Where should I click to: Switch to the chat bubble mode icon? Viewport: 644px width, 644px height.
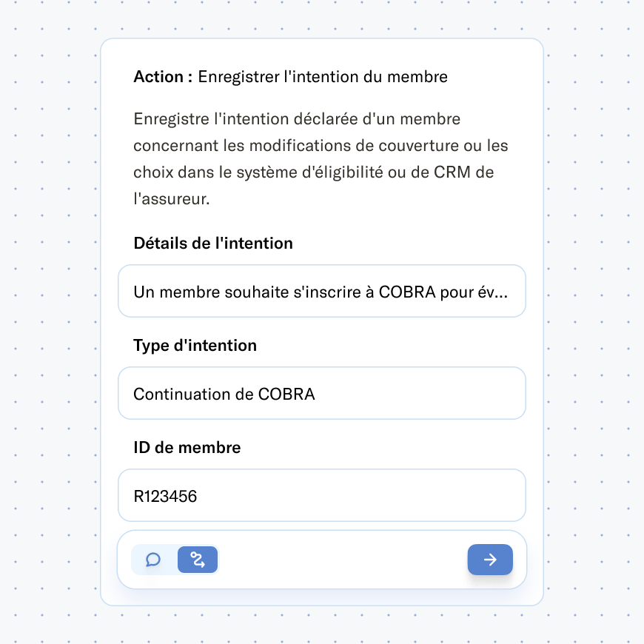[153, 560]
